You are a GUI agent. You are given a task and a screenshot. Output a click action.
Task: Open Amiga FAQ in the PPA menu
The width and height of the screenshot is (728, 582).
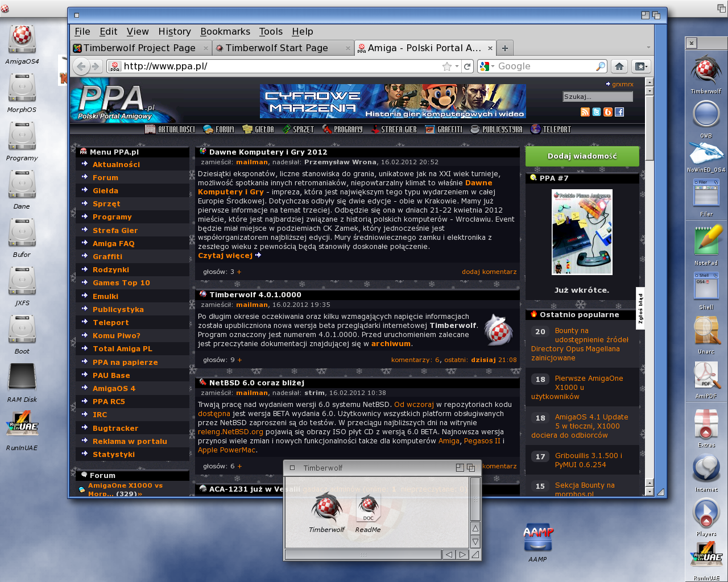[114, 243]
